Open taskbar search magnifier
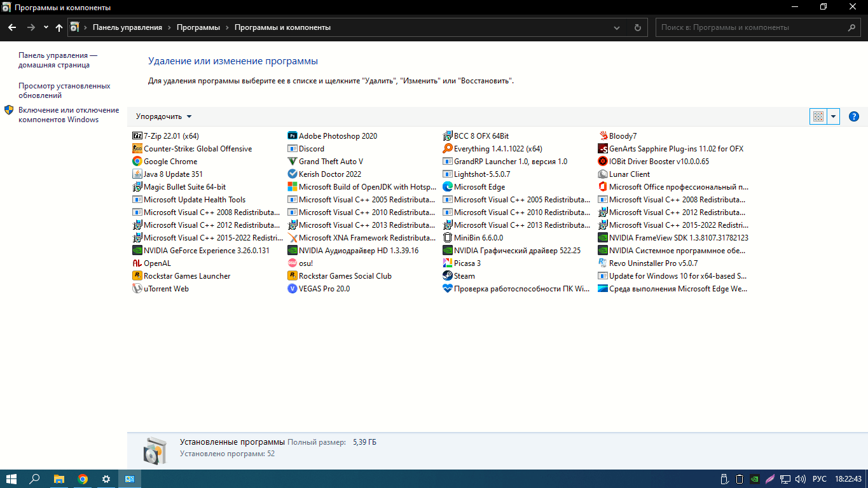Screen dimensions: 868x488 [35, 478]
